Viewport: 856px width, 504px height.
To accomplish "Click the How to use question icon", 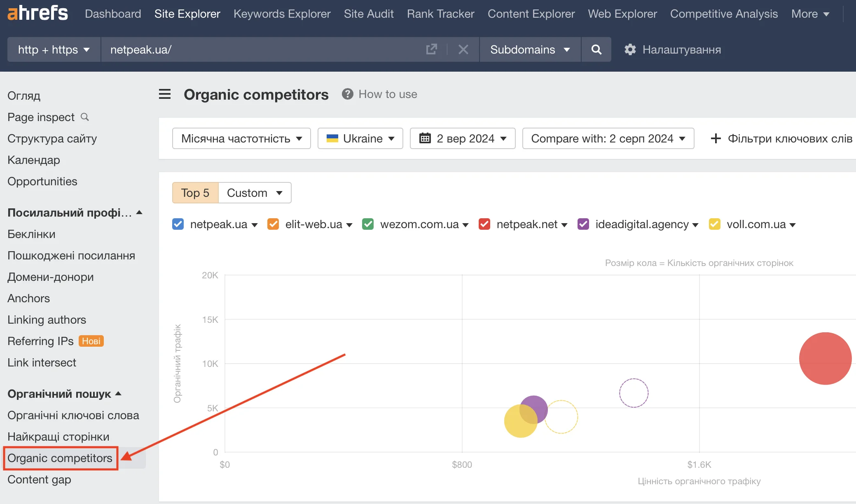I will pos(347,94).
